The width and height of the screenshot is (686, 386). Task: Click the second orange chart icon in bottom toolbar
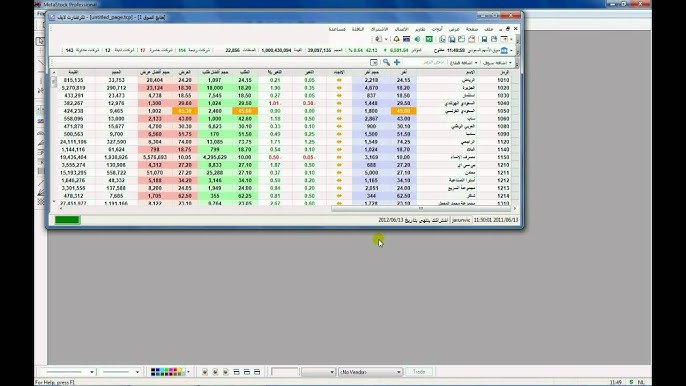pyautogui.click(x=215, y=372)
